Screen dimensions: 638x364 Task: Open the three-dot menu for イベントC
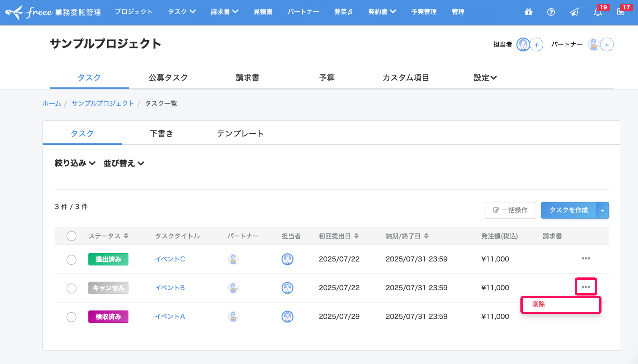coord(586,258)
